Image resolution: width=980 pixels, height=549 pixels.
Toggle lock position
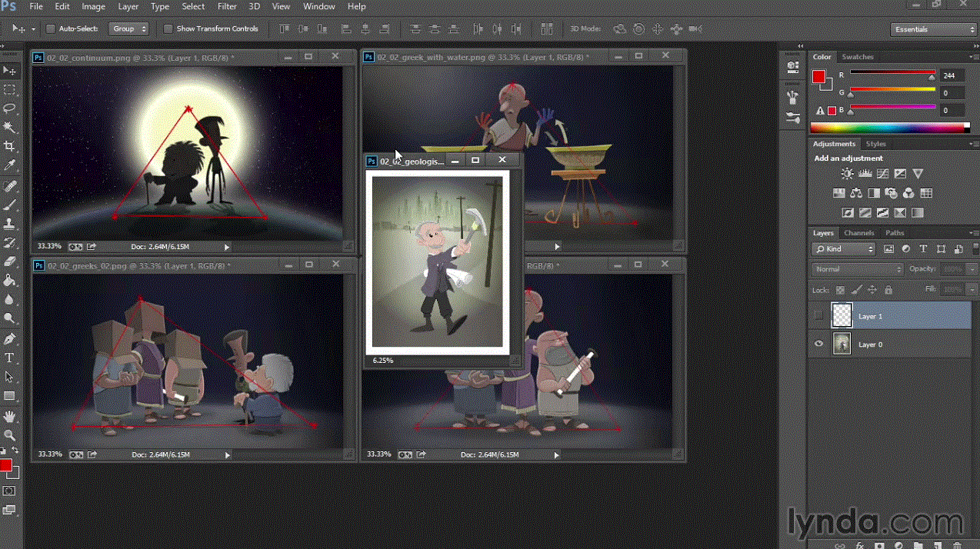(872, 290)
